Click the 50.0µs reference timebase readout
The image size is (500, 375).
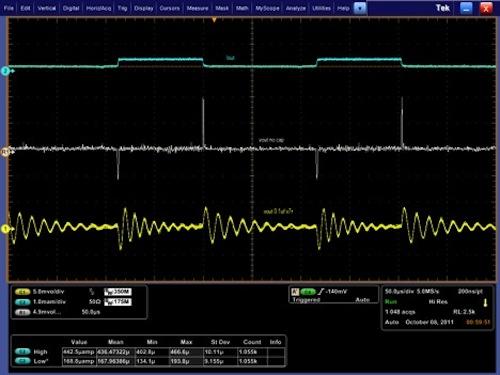[x=91, y=312]
